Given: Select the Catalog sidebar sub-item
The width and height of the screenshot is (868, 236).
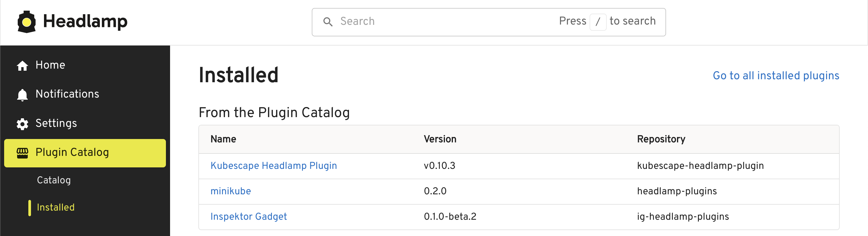Looking at the screenshot, I should pyautogui.click(x=54, y=180).
